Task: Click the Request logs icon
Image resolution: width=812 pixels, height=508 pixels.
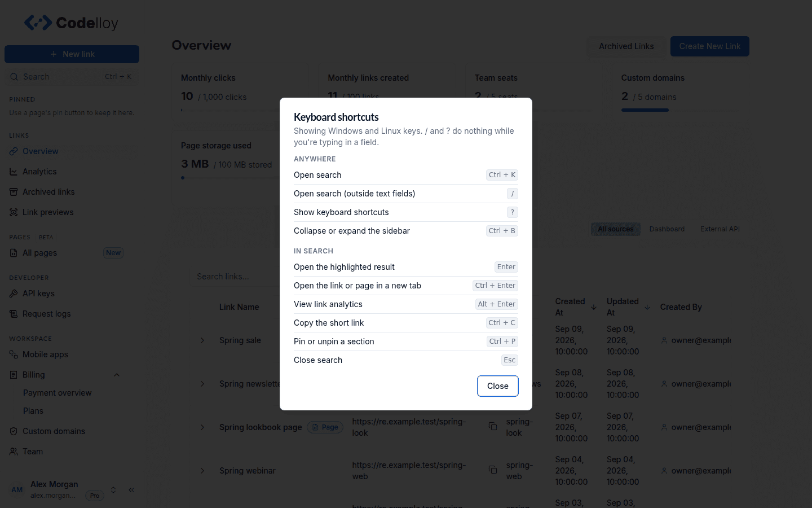Action: click(14, 314)
